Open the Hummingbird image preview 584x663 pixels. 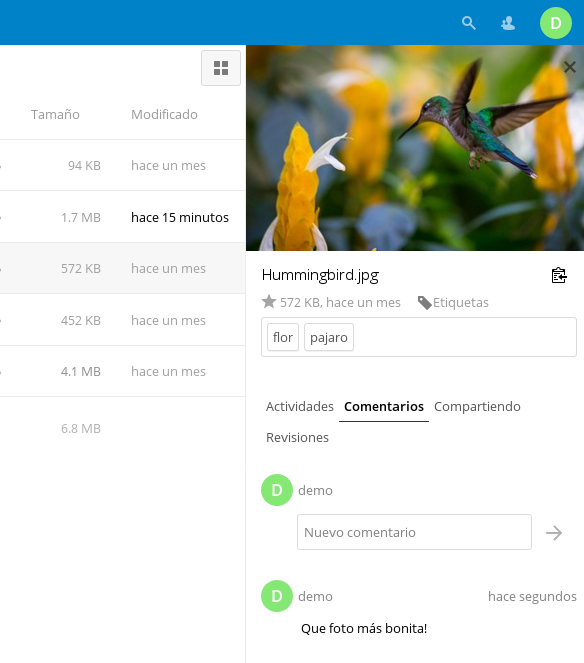[x=415, y=148]
